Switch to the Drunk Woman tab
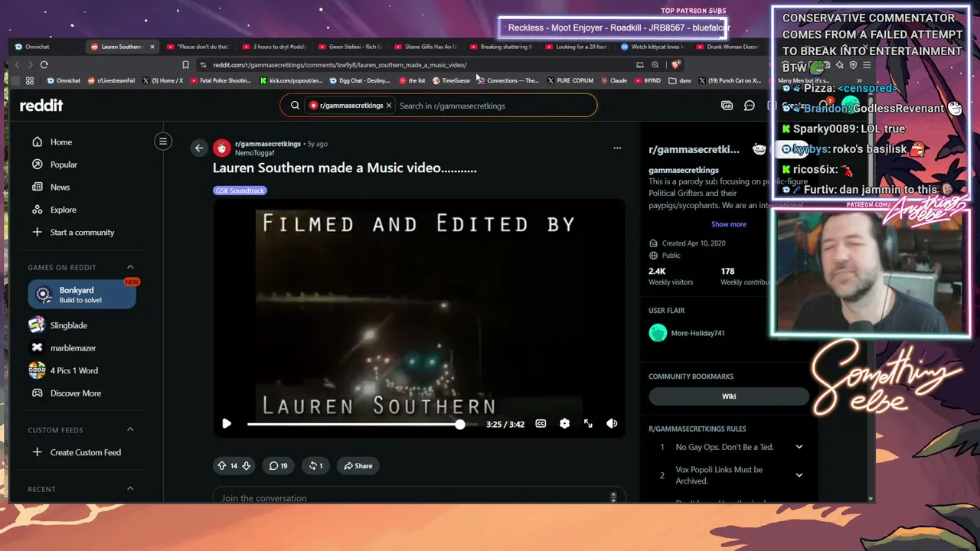Viewport: 980px width, 551px height. [x=728, y=47]
